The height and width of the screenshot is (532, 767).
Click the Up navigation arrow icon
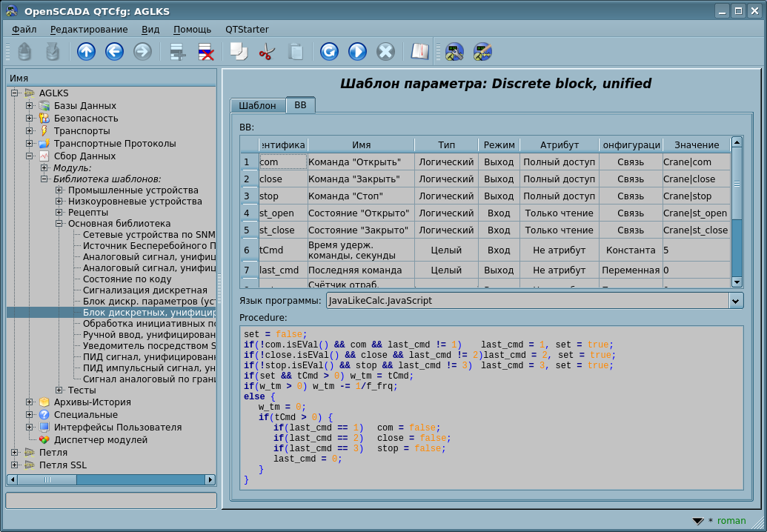point(87,52)
